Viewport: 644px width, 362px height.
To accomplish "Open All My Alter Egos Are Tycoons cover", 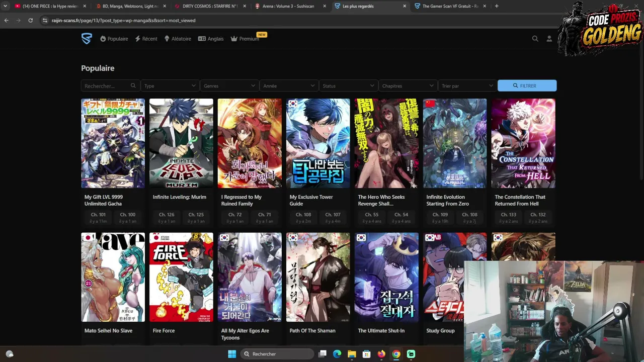I will coord(250,277).
